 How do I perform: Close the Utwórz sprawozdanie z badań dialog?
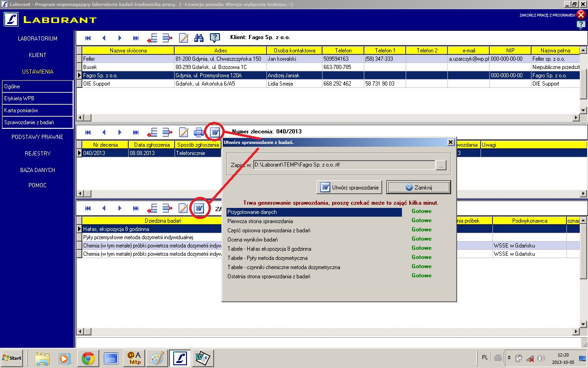tap(451, 143)
